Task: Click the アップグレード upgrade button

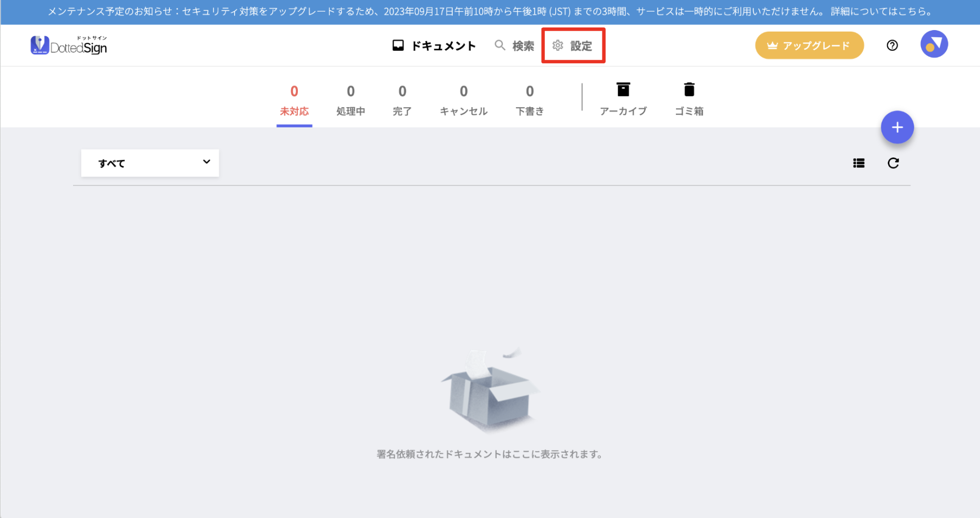Action: pyautogui.click(x=809, y=46)
